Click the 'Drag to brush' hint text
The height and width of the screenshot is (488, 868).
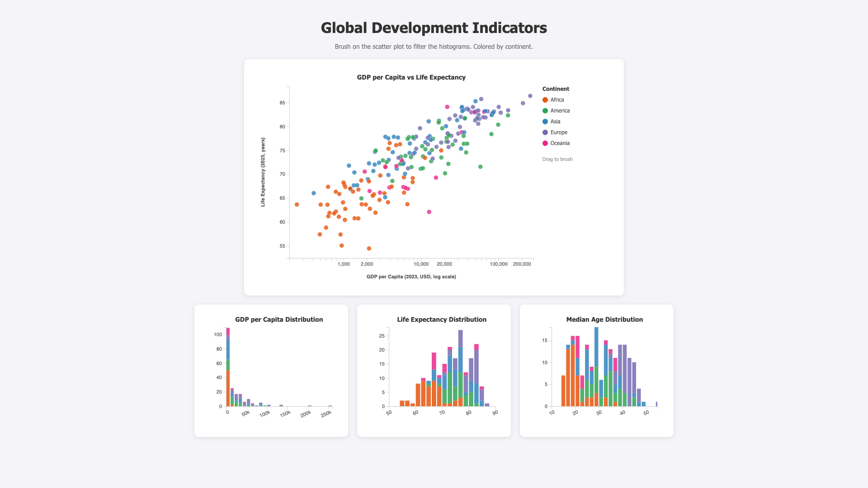[557, 159]
